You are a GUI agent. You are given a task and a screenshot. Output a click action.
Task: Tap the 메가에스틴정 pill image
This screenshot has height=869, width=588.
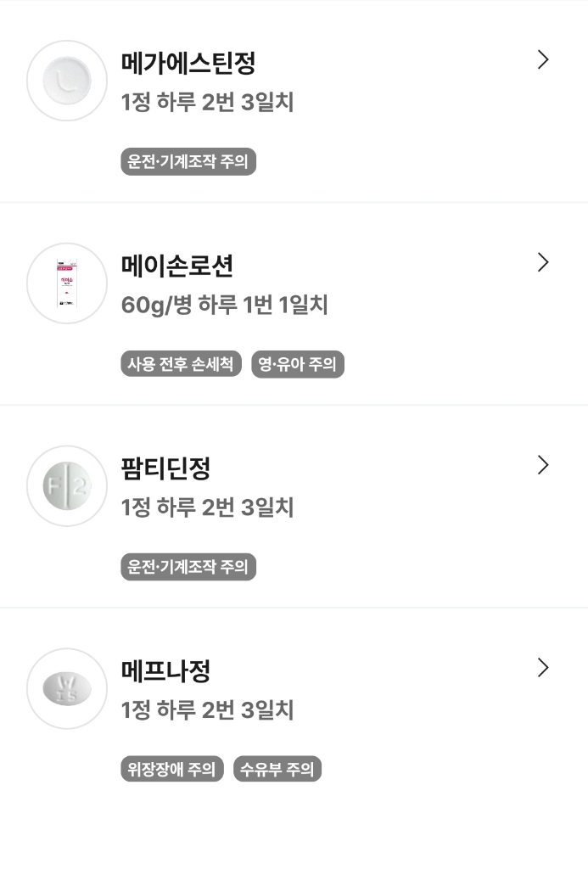(67, 81)
